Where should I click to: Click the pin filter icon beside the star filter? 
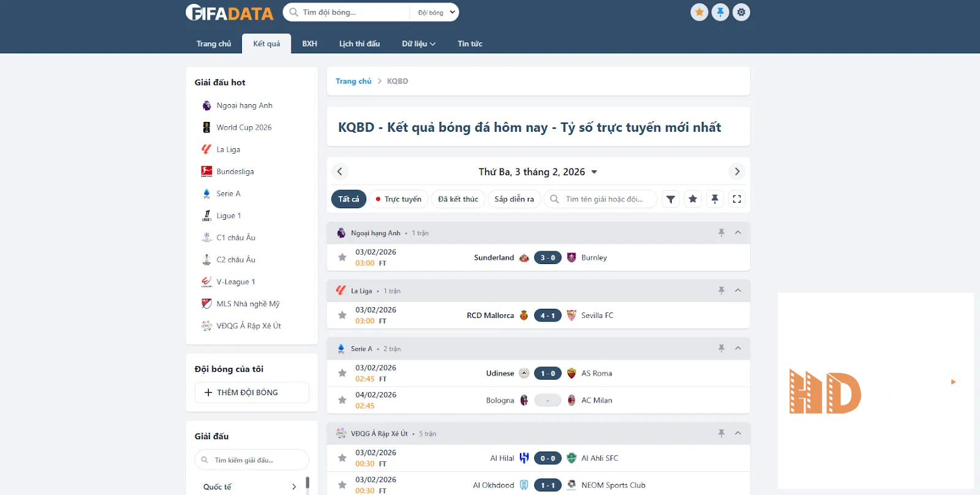pyautogui.click(x=715, y=199)
